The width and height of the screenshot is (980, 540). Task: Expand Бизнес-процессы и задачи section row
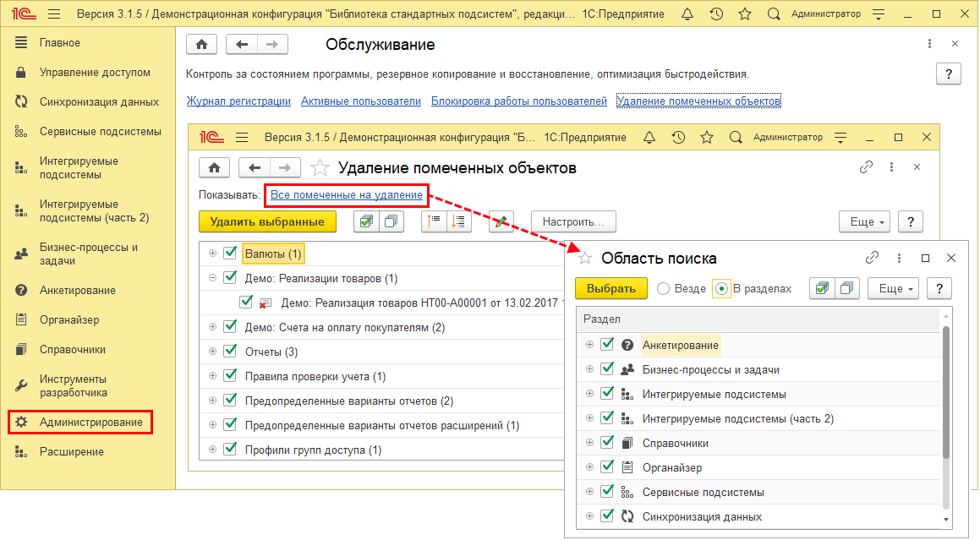tap(589, 368)
